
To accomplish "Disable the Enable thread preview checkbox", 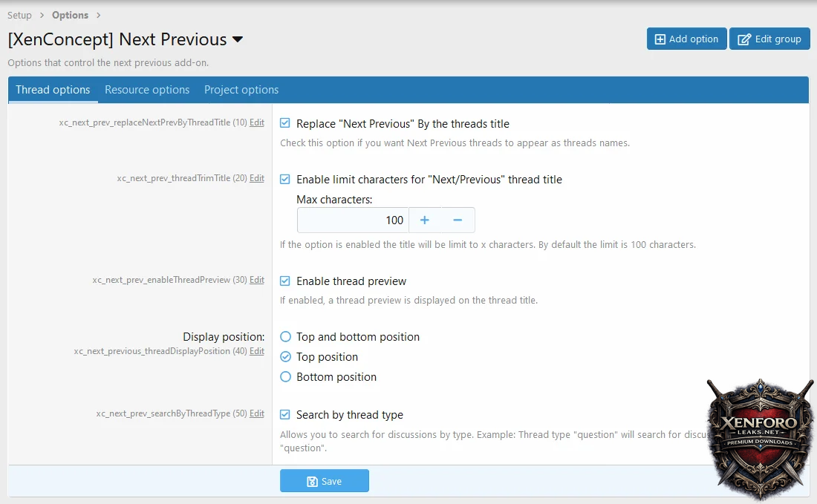I will tap(285, 281).
